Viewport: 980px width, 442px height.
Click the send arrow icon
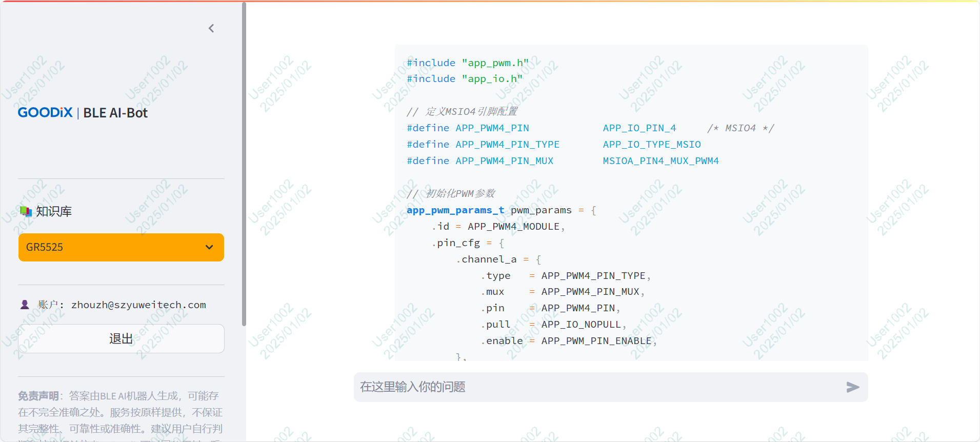852,387
